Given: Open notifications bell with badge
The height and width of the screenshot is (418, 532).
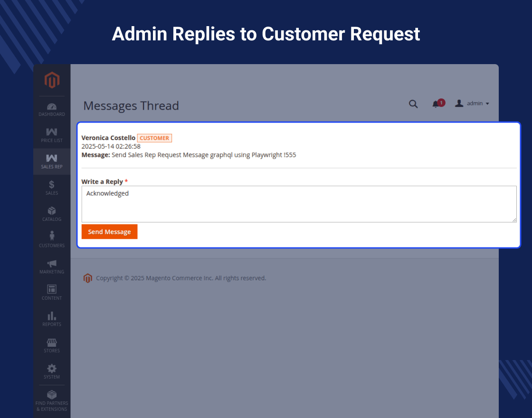Looking at the screenshot, I should tap(436, 104).
